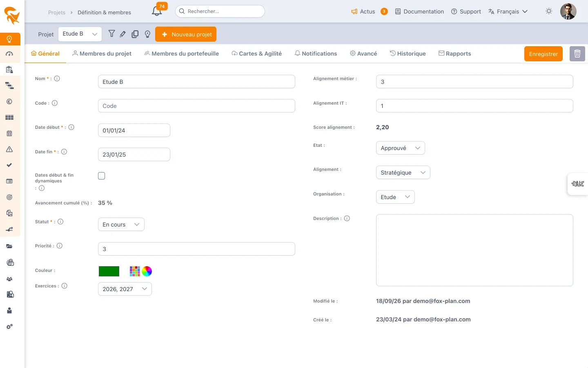Click the Code input field
588x368 pixels.
click(196, 106)
